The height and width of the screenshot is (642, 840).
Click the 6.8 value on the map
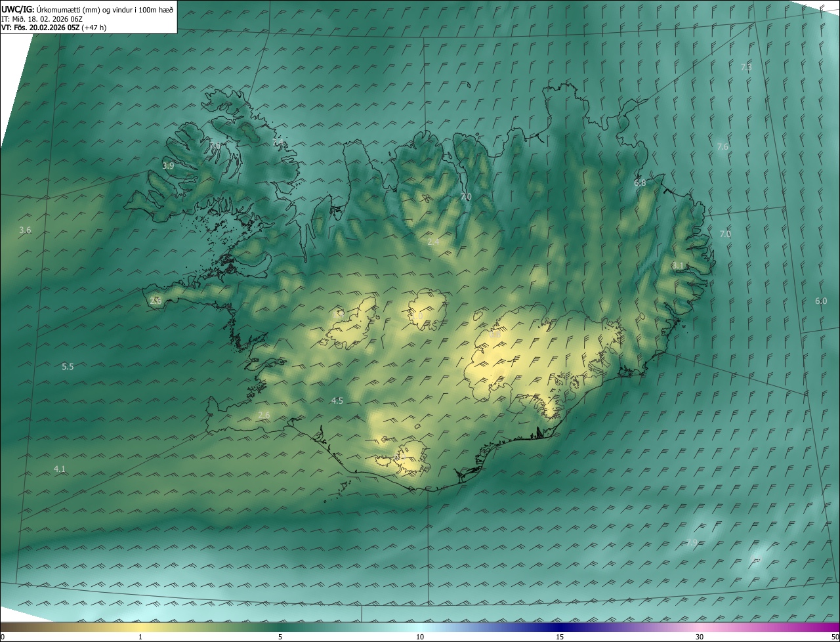[640, 183]
